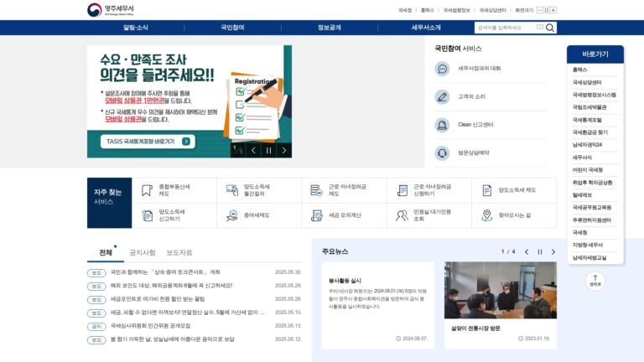Open the virtual keyboard icon in search box
Image resolution: width=644 pixels, height=362 pixels.
pos(540,27)
